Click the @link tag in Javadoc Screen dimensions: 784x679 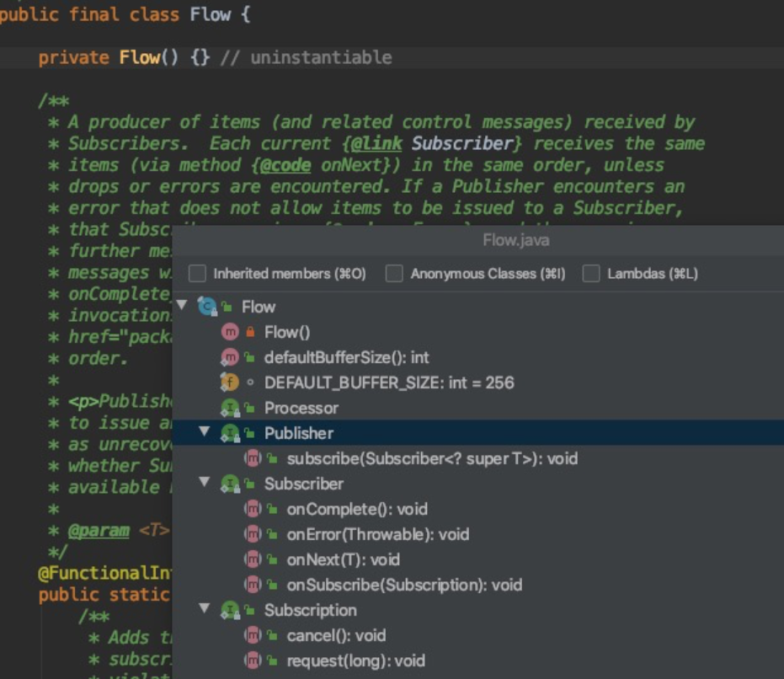tap(376, 143)
